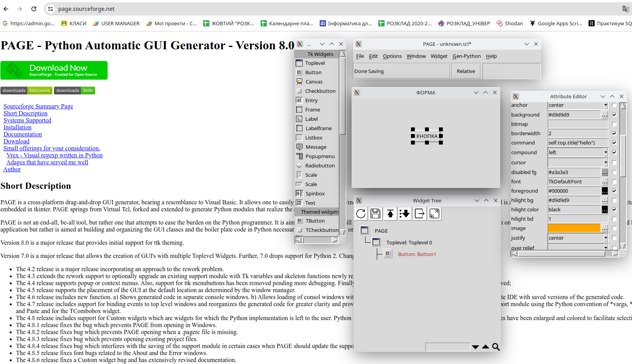Pick the Button widget icon in Tk Widgets

pos(299,72)
